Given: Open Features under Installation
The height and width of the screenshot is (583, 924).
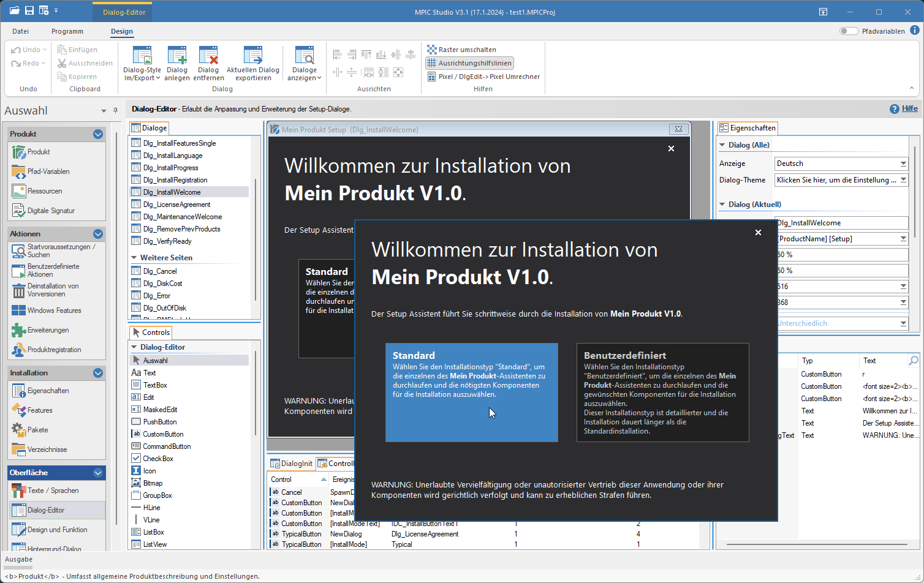Looking at the screenshot, I should tap(56, 410).
